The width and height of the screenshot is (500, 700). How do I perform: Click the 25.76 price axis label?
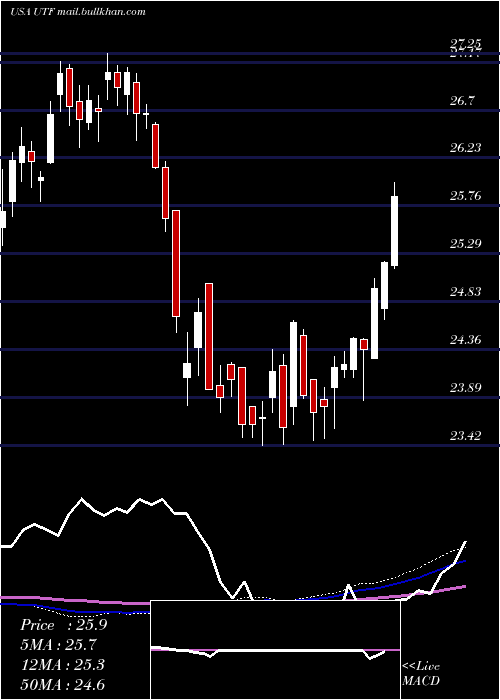pos(466,196)
